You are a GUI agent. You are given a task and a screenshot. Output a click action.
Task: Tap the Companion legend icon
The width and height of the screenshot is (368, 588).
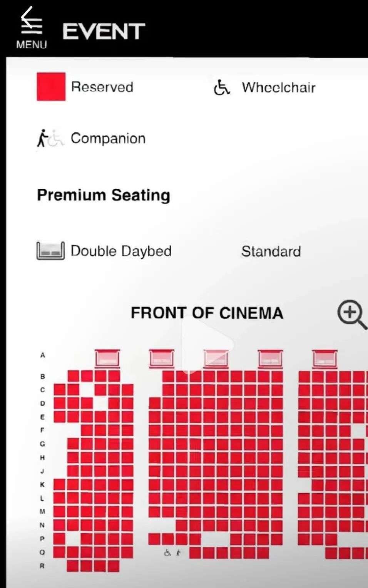[50, 138]
